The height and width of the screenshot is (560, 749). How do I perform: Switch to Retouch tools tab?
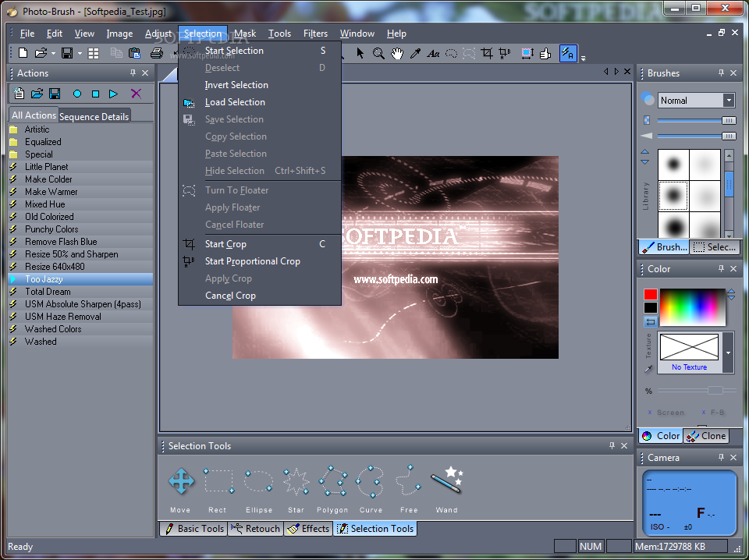[256, 529]
